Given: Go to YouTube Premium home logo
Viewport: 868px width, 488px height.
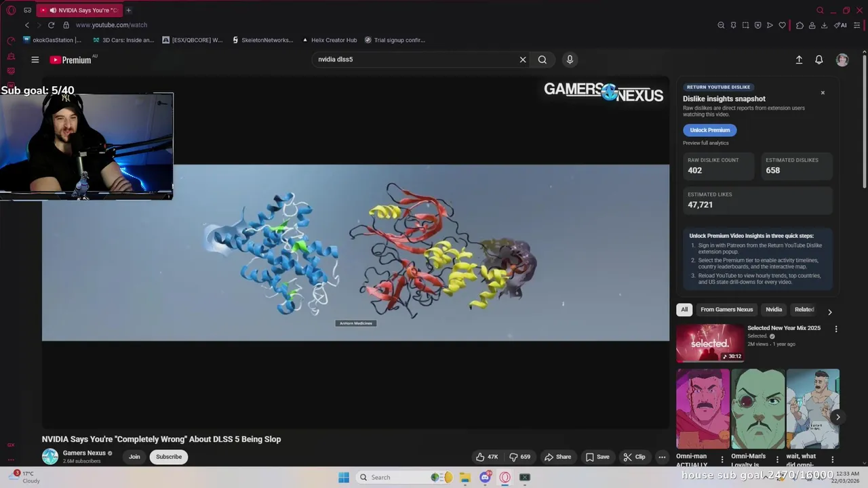Looking at the screenshot, I should pos(71,60).
